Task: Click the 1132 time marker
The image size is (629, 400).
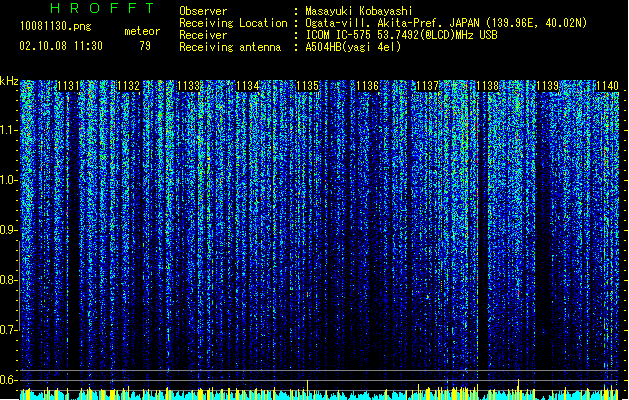Action: click(128, 86)
